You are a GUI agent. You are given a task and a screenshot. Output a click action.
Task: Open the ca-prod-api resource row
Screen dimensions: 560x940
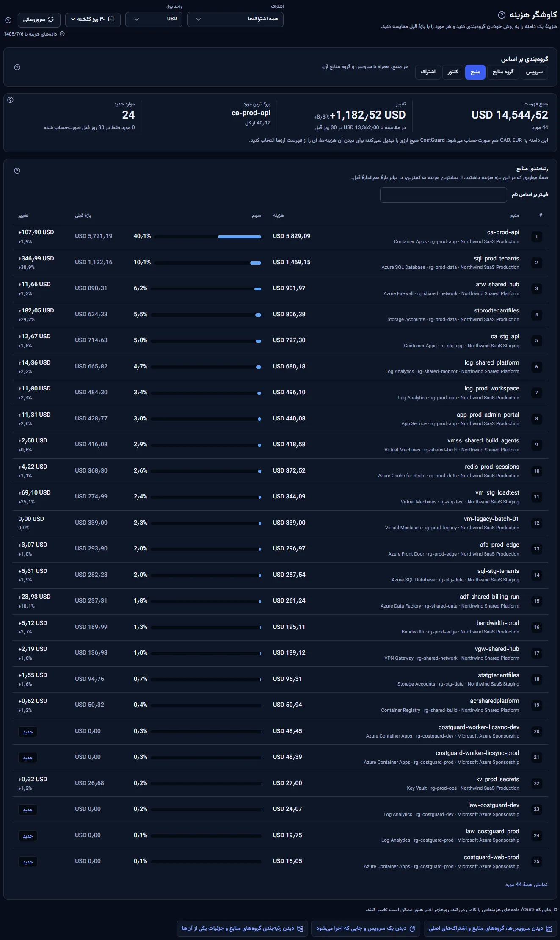coord(280,237)
